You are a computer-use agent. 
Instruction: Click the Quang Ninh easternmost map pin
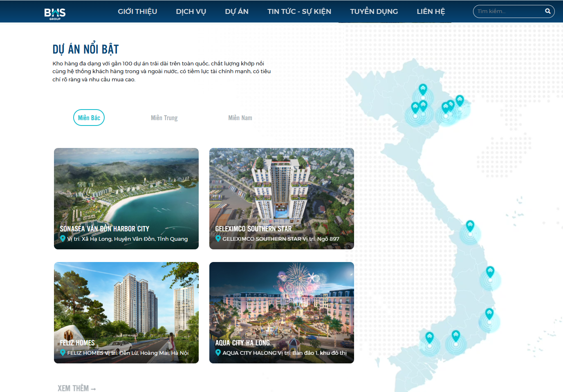(x=460, y=100)
